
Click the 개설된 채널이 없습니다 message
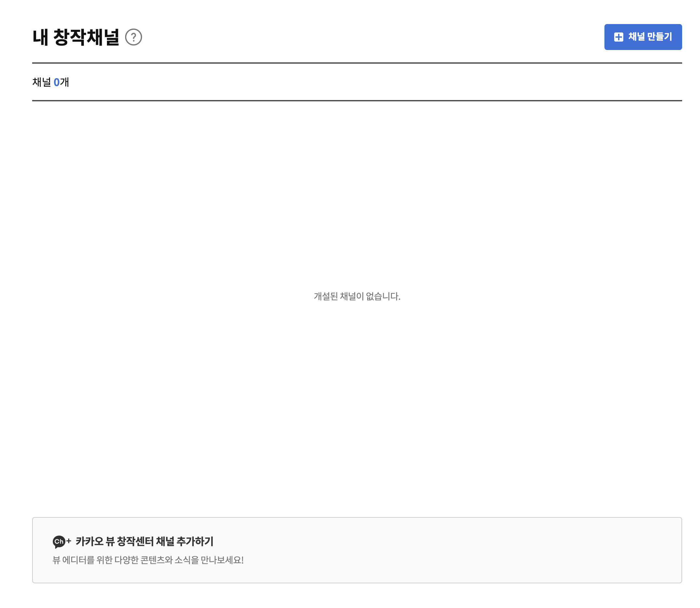point(357,296)
